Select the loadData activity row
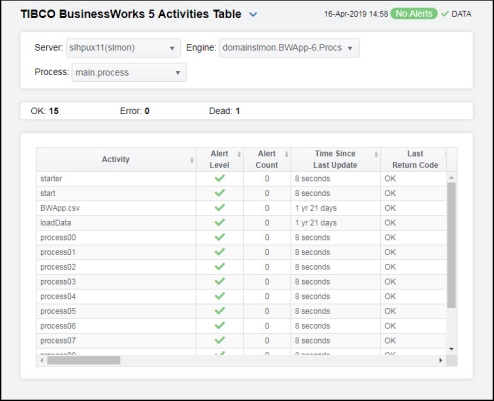The height and width of the screenshot is (401, 494). [x=241, y=223]
